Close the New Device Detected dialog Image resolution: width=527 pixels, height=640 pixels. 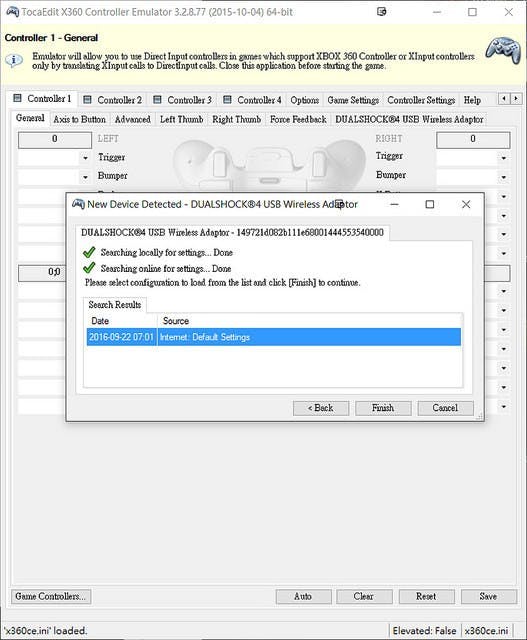[466, 204]
